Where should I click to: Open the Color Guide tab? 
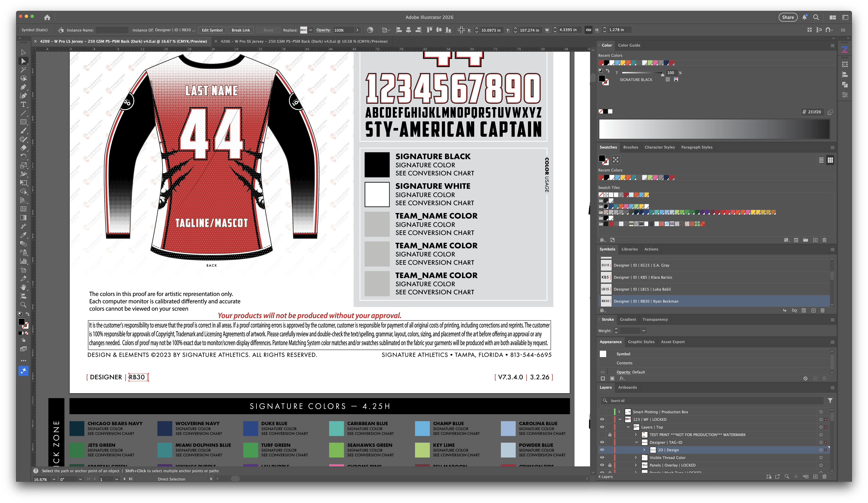[x=629, y=45]
